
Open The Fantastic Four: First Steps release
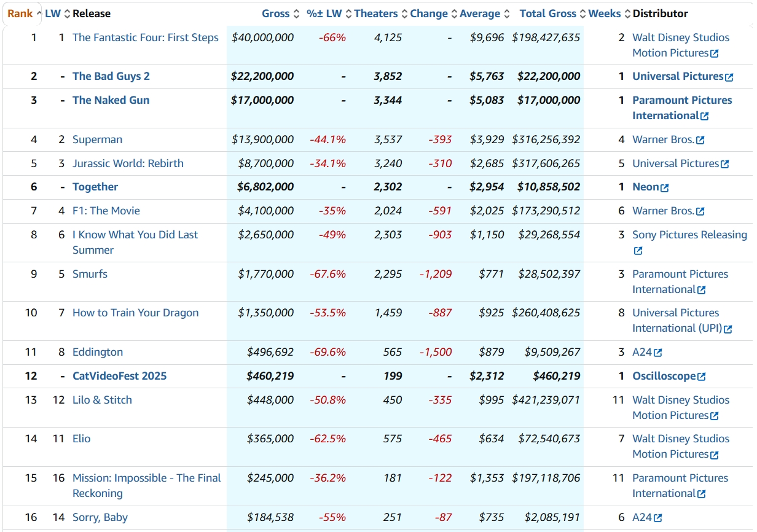coord(146,37)
